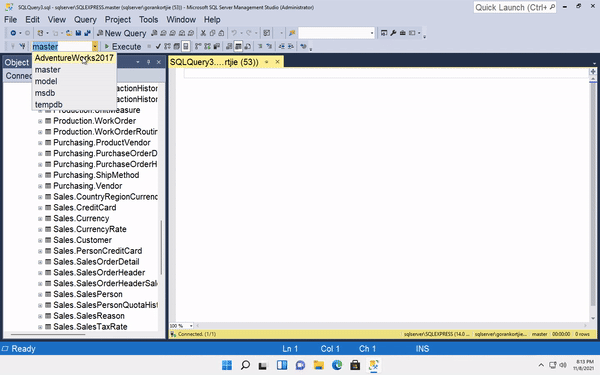The image size is (600, 375).
Task: Click the Parse checkmark icon
Action: click(158, 47)
